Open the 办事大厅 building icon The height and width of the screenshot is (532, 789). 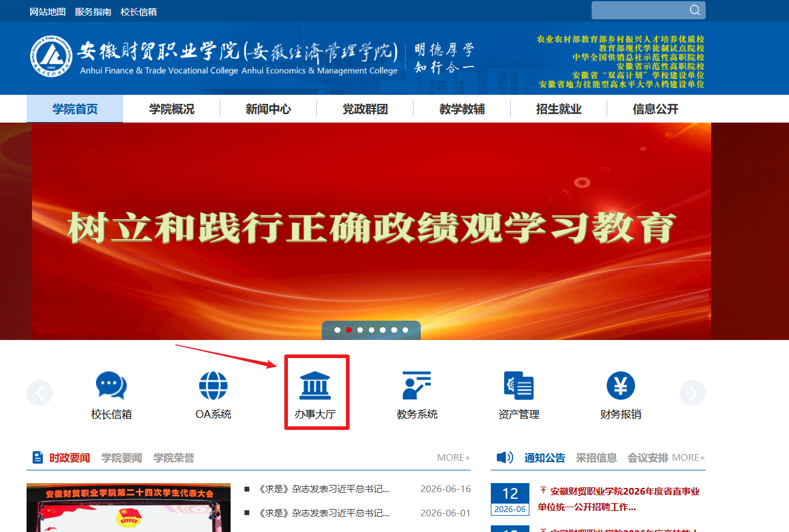coord(315,385)
